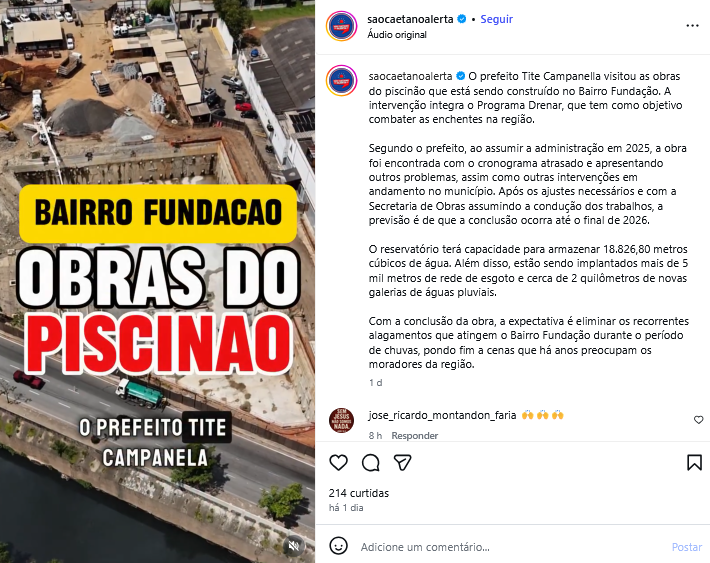Open the emoji picker smiley icon

coord(338,546)
